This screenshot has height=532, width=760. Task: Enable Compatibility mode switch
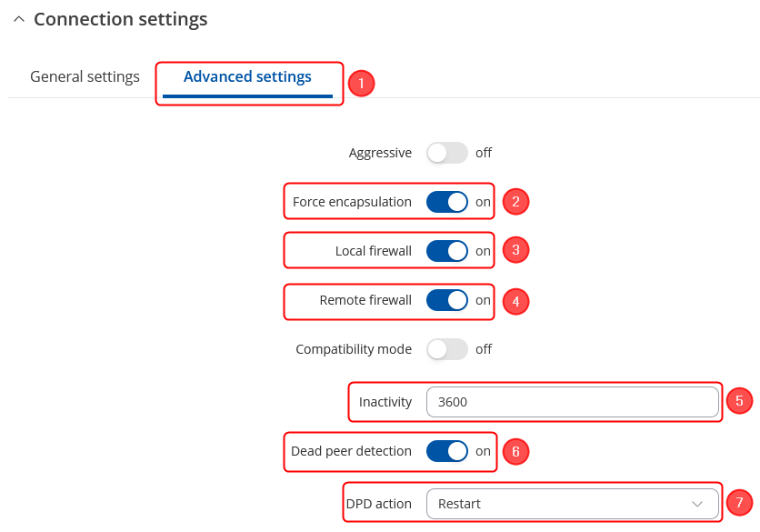pos(446,349)
